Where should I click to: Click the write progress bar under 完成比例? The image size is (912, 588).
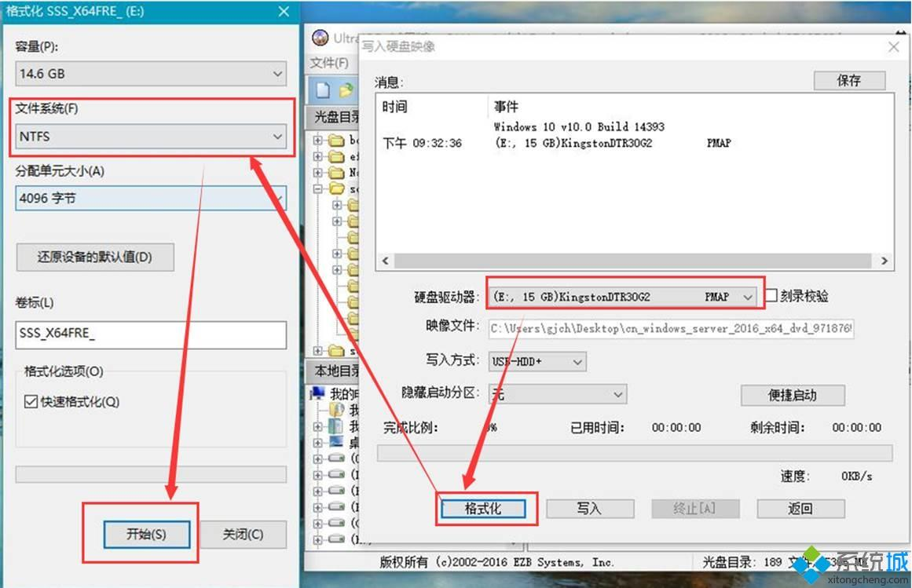(635, 453)
